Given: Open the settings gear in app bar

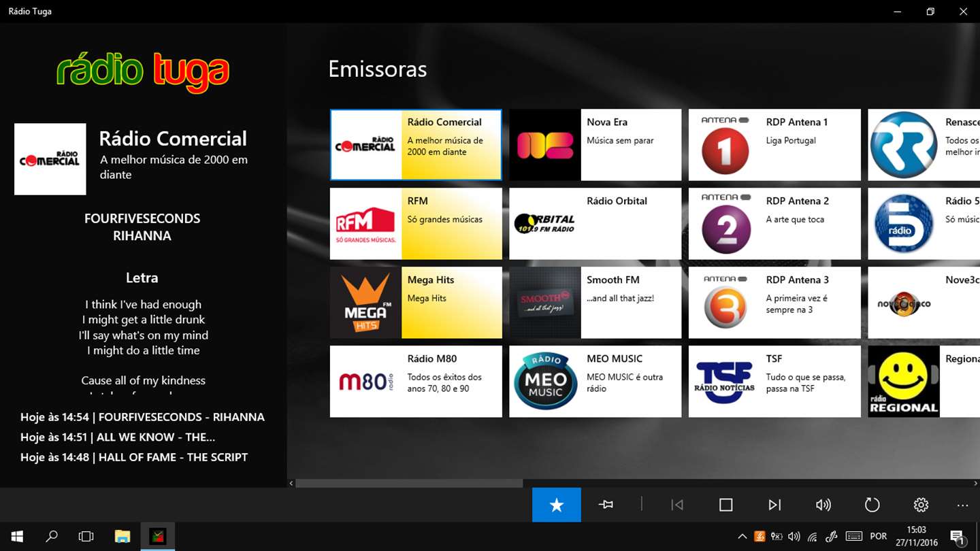Looking at the screenshot, I should [921, 505].
